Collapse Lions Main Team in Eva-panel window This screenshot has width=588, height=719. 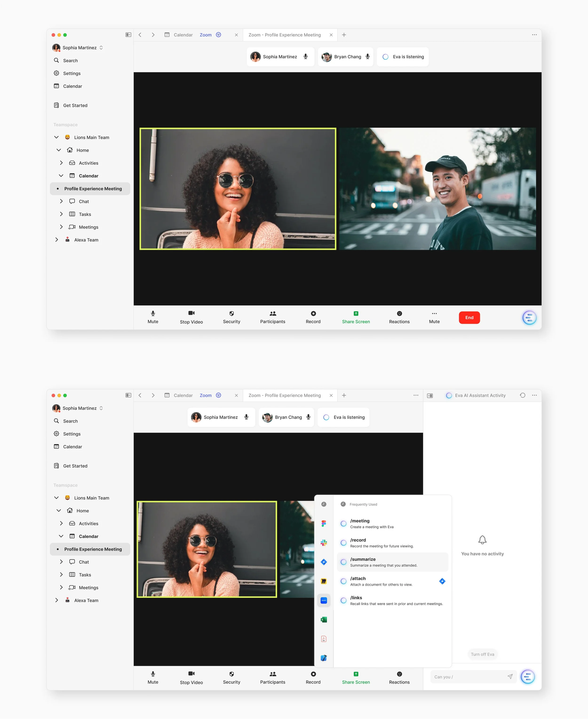pyautogui.click(x=56, y=497)
